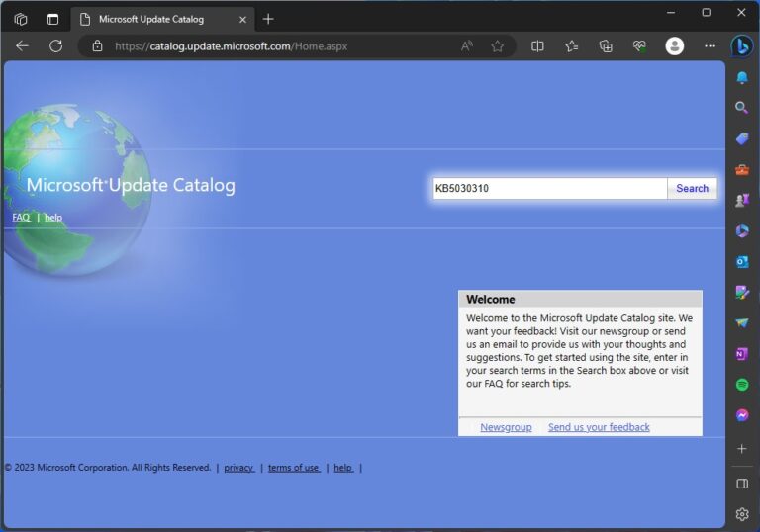Click the Microsoft Update Catalog title

coord(131,185)
